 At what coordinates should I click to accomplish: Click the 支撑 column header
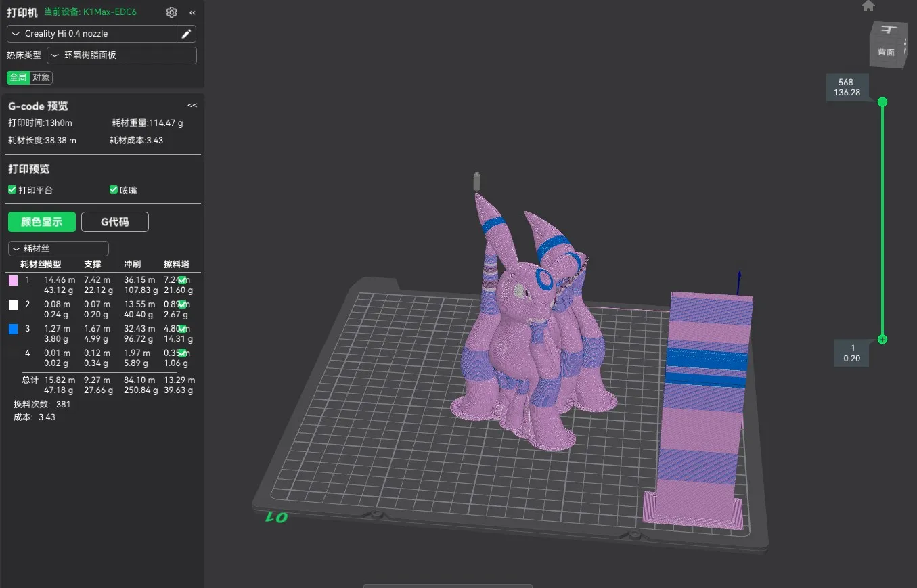point(93,264)
